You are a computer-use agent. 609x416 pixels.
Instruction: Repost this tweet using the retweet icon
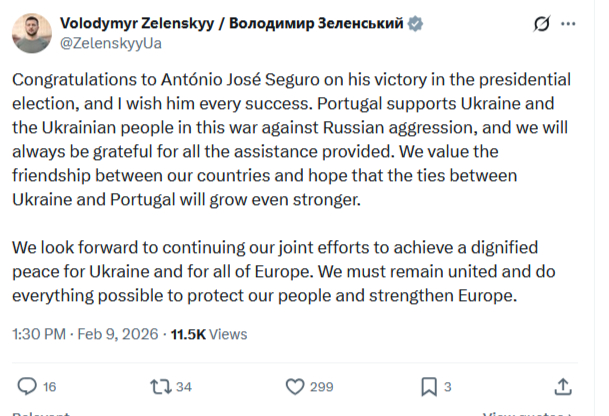click(158, 386)
